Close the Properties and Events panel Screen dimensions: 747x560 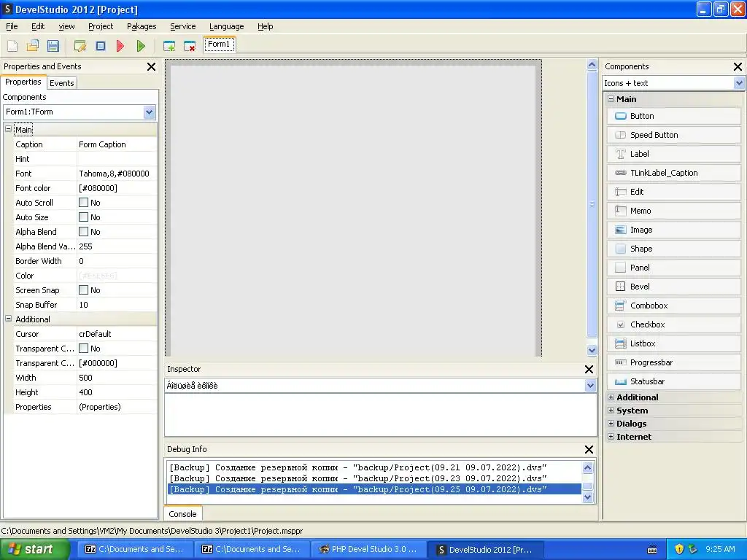(151, 66)
